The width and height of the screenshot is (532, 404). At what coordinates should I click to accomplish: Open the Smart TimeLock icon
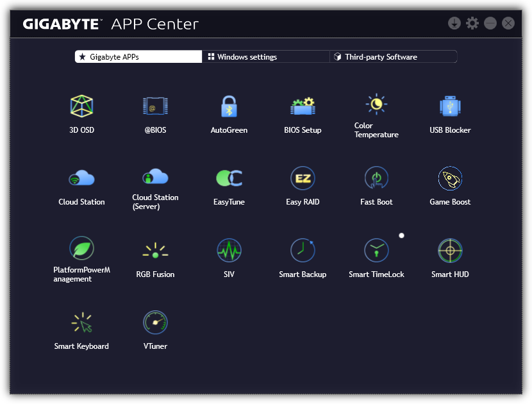pyautogui.click(x=376, y=251)
